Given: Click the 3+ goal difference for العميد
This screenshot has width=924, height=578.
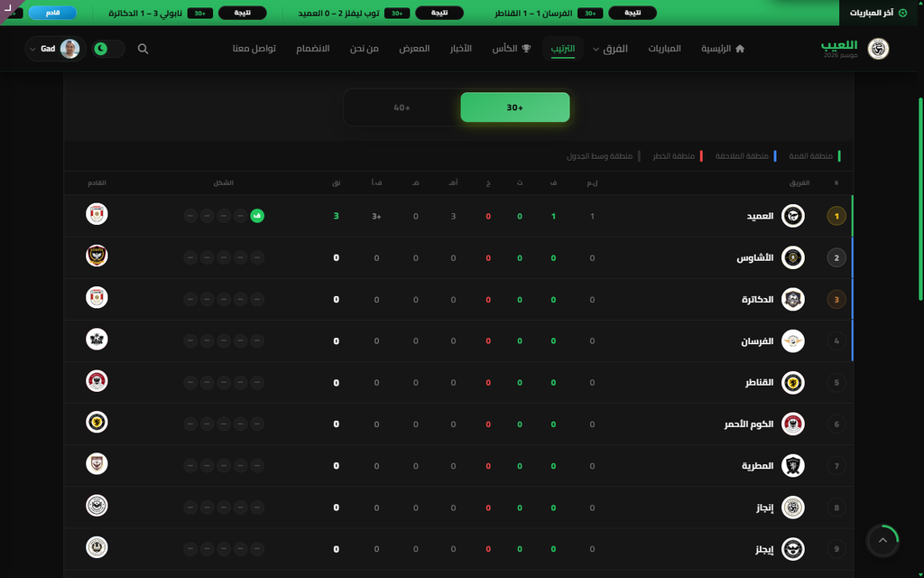Looking at the screenshot, I should click(376, 217).
